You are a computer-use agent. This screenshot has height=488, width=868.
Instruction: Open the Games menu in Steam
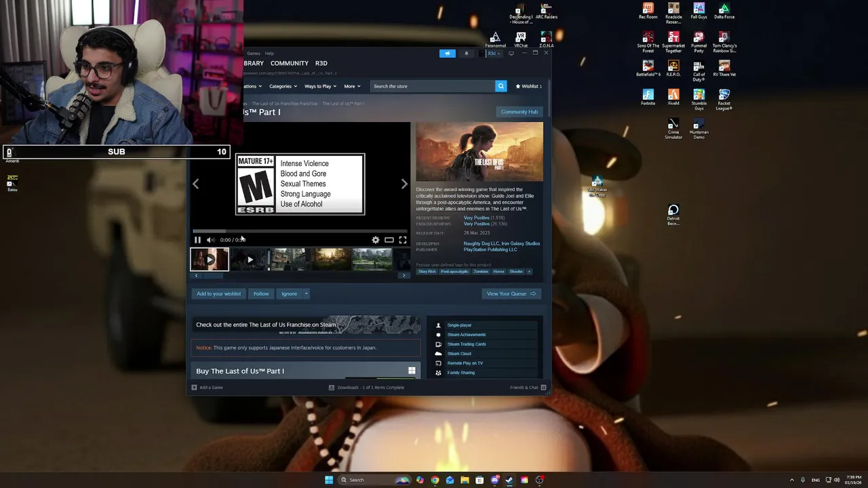[x=254, y=54]
